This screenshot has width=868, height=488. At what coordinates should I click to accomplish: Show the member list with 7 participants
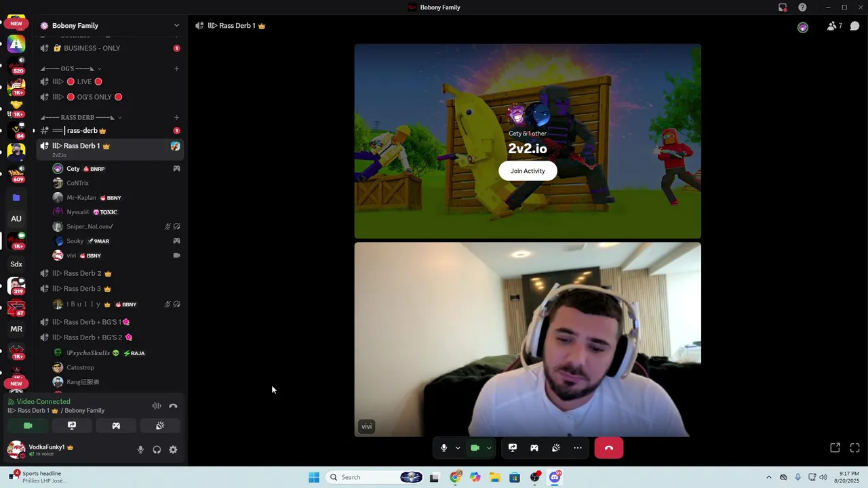click(x=834, y=26)
